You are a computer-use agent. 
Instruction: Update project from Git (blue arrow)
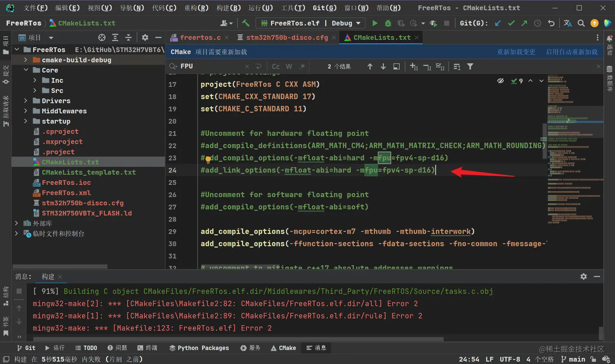click(498, 23)
